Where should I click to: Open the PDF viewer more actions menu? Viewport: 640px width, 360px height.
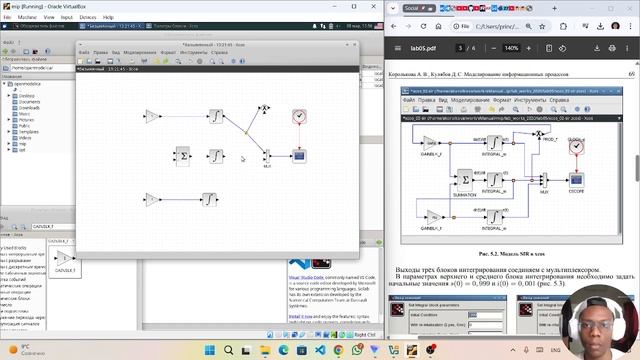(627, 48)
